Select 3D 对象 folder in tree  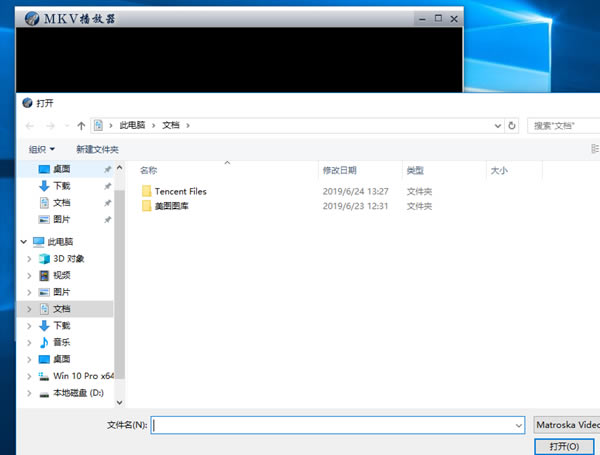(68, 259)
